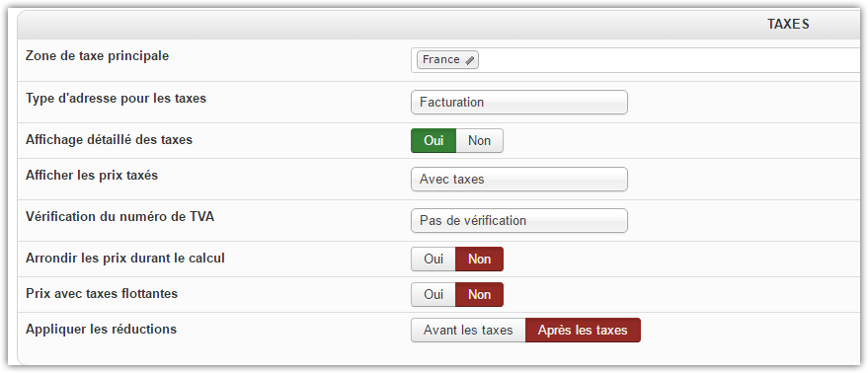Enable Oui for Prix avec taxes flottantes
Image resolution: width=868 pixels, height=373 pixels.
pyautogui.click(x=434, y=294)
